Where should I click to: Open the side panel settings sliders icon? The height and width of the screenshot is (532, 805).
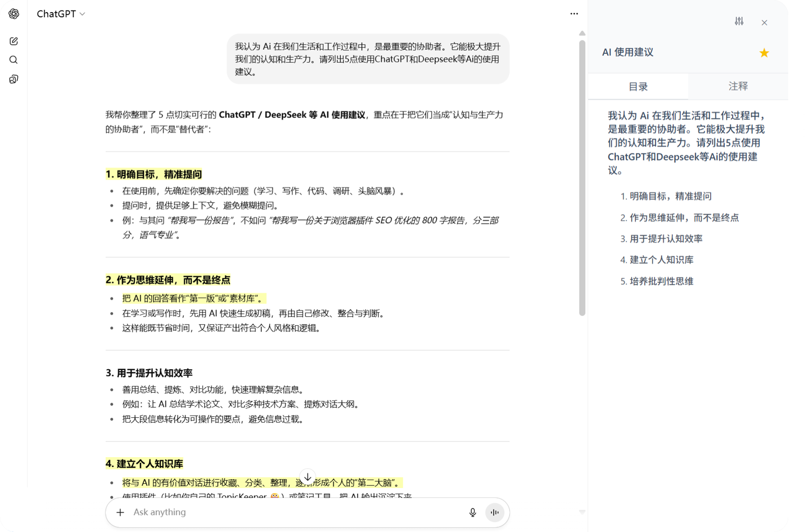click(x=739, y=21)
